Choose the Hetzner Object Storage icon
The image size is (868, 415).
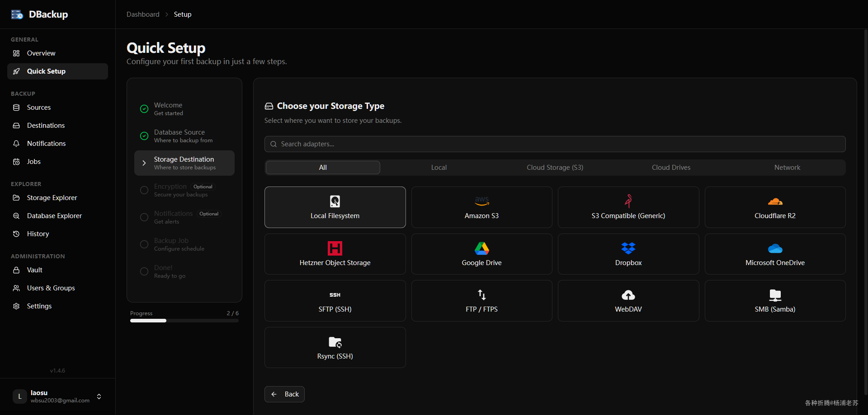coord(335,248)
